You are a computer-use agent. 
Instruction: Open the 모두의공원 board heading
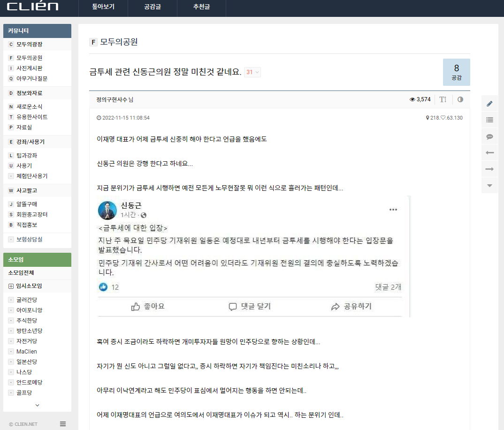[x=119, y=42]
